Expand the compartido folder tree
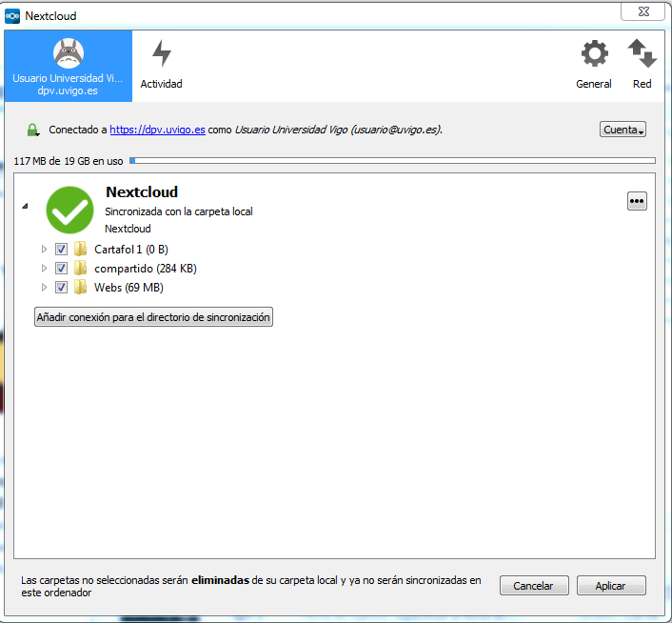 click(x=43, y=269)
